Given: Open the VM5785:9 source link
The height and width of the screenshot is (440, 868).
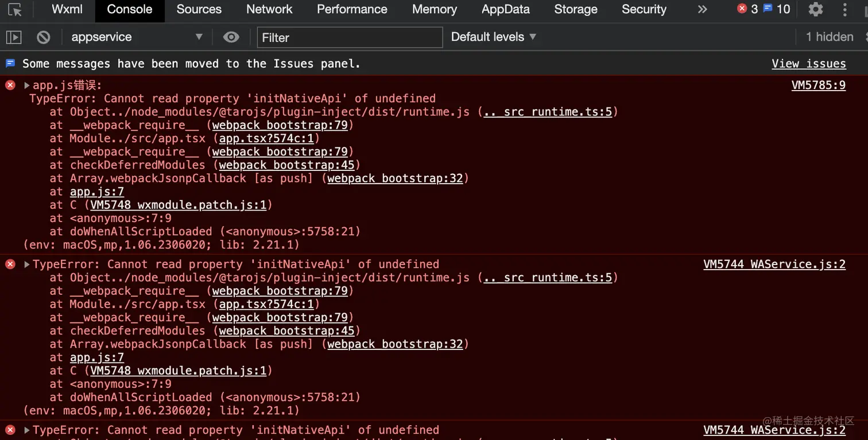Looking at the screenshot, I should (819, 85).
